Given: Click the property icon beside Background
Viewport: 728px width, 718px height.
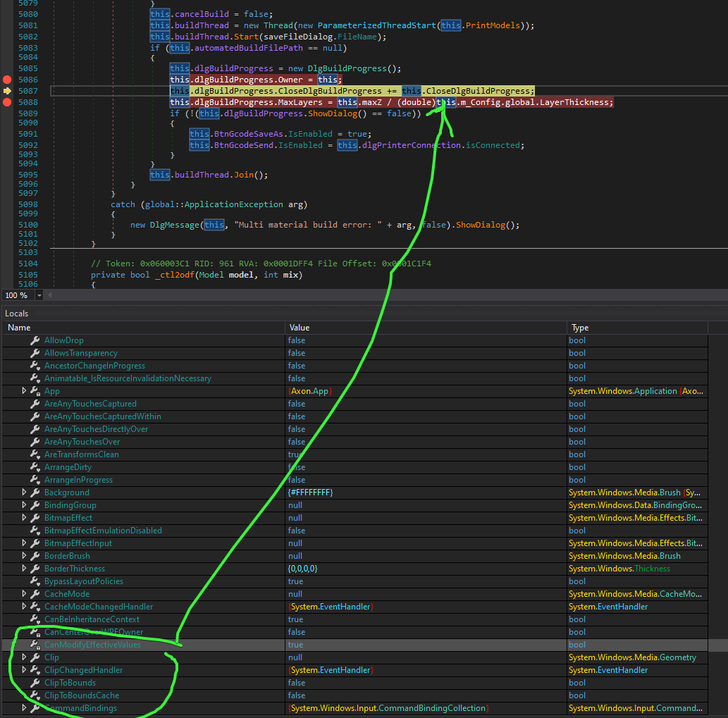Looking at the screenshot, I should click(35, 493).
